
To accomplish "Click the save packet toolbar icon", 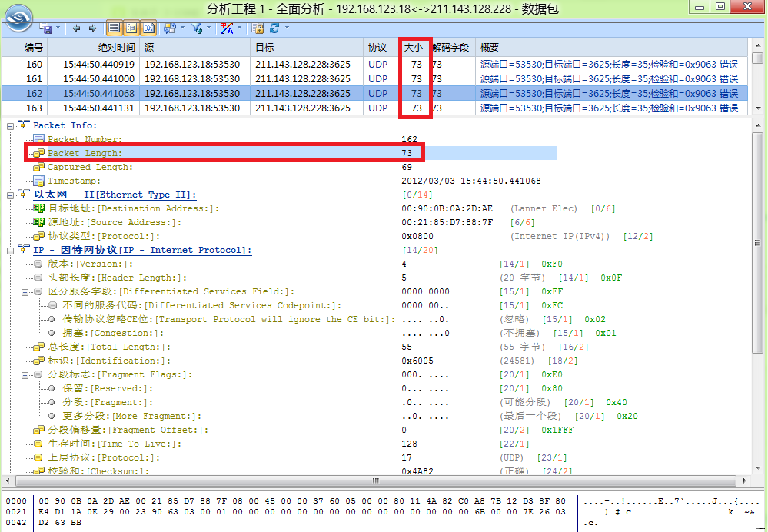I will (46, 28).
